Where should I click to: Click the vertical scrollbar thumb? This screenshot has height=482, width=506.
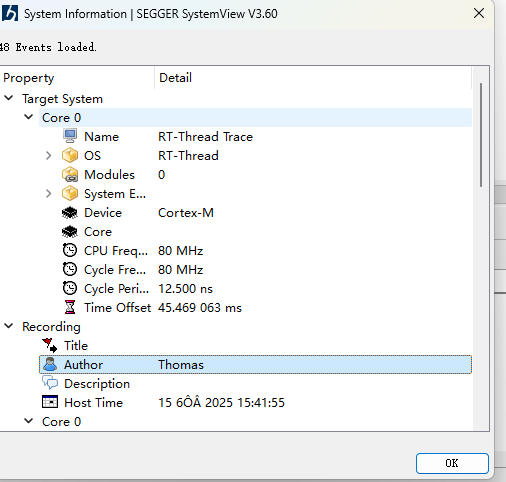481,135
